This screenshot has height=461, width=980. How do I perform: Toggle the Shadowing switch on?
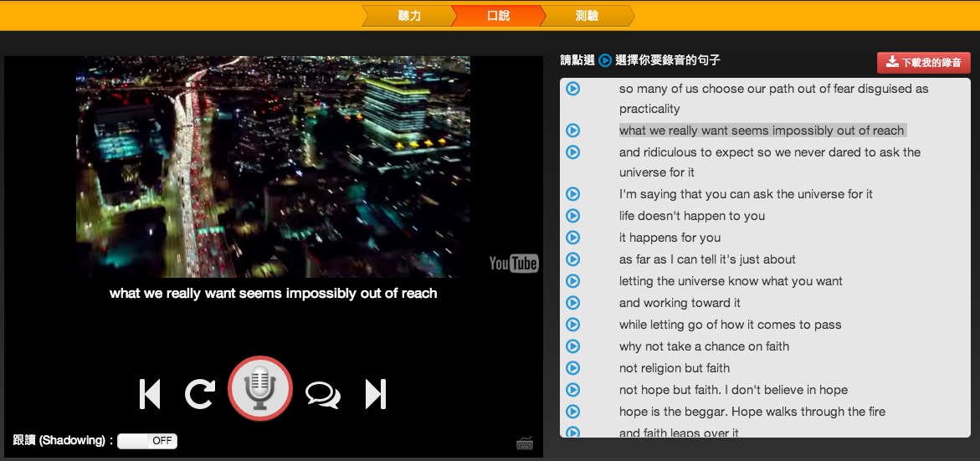[147, 441]
